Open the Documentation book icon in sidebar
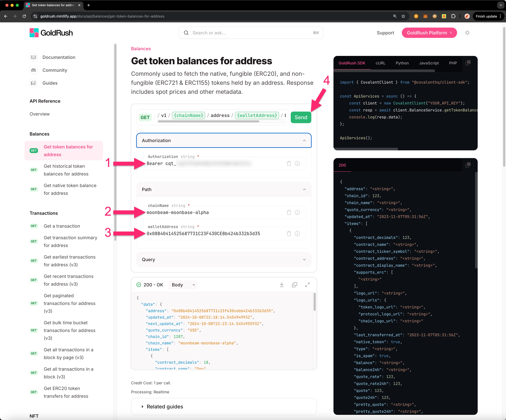 pos(33,57)
